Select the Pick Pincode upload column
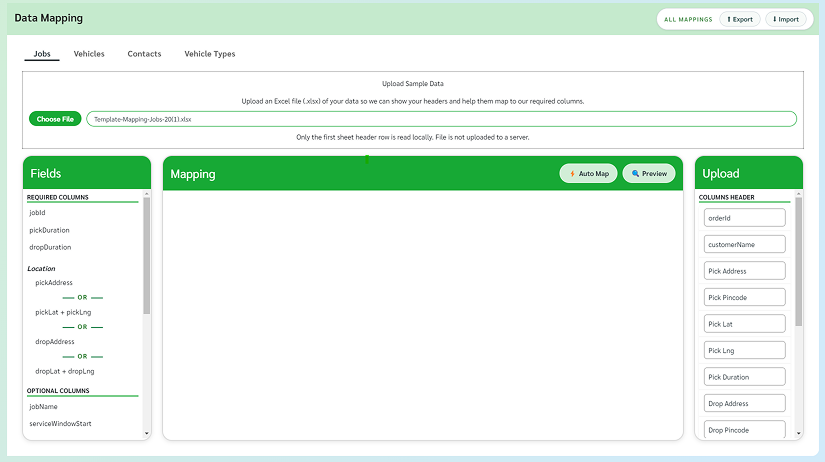Image resolution: width=825 pixels, height=462 pixels. point(745,297)
